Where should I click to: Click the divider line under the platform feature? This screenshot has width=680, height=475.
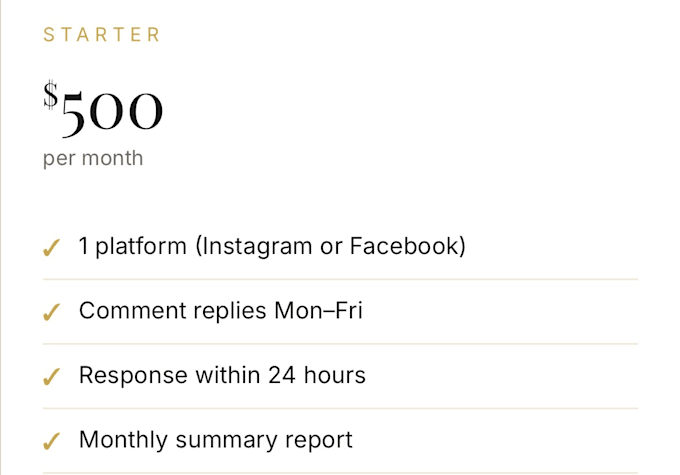340,279
